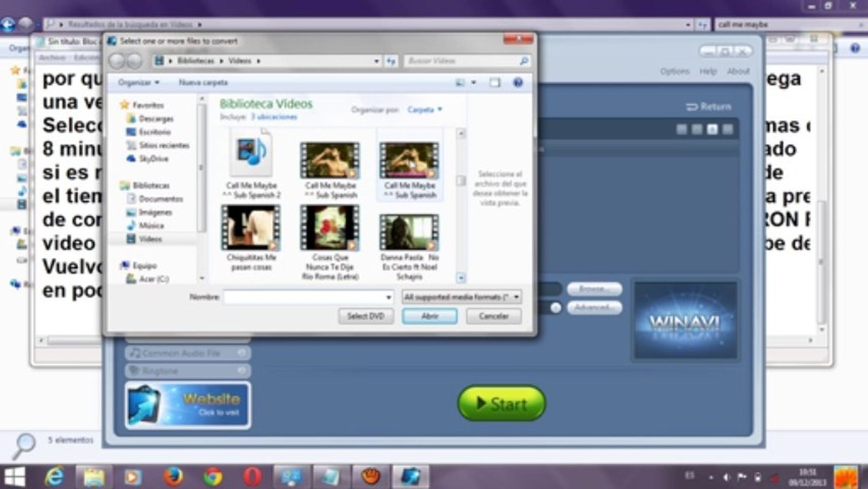Open Windows Media Player from taskbar
The width and height of the screenshot is (868, 489).
[133, 477]
